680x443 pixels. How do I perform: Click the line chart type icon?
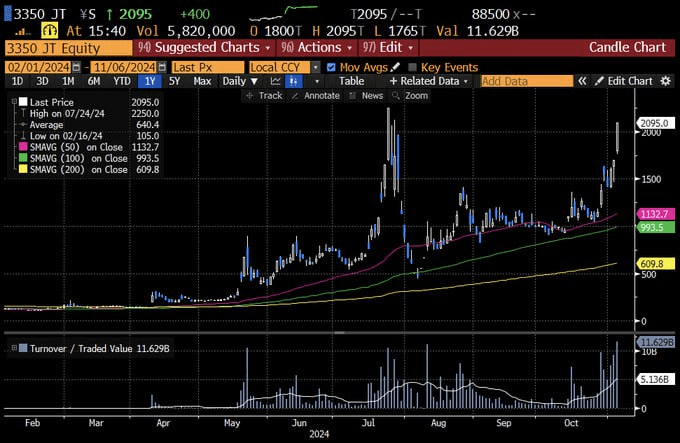pyautogui.click(x=277, y=81)
